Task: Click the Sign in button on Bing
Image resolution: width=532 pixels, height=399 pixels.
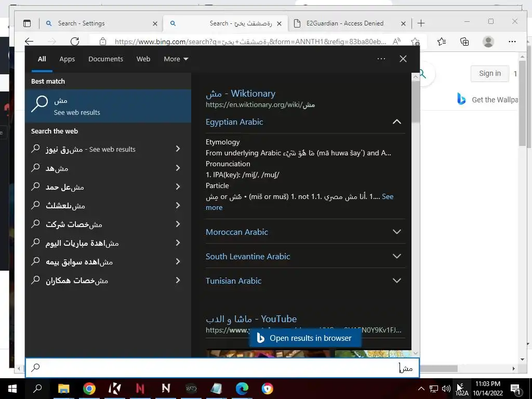Action: (490, 74)
